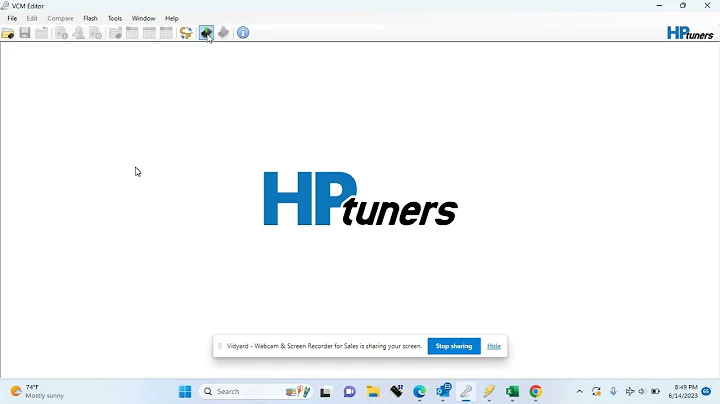Click the blue Vehicle Info icon
This screenshot has width=720, height=404.
point(243,33)
